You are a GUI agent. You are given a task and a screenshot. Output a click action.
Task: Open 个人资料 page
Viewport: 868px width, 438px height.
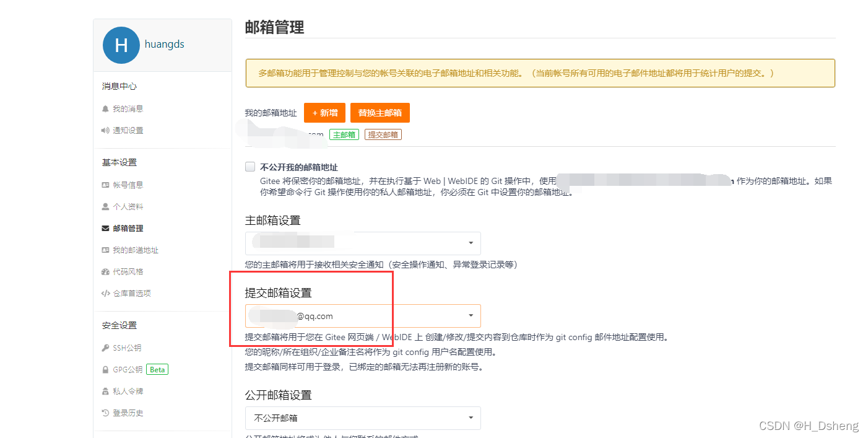click(128, 206)
